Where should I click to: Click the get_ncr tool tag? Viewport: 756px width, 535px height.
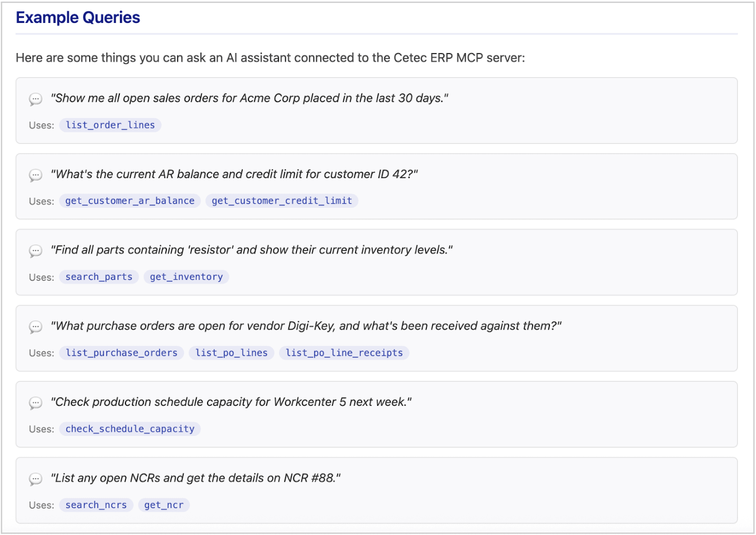164,505
